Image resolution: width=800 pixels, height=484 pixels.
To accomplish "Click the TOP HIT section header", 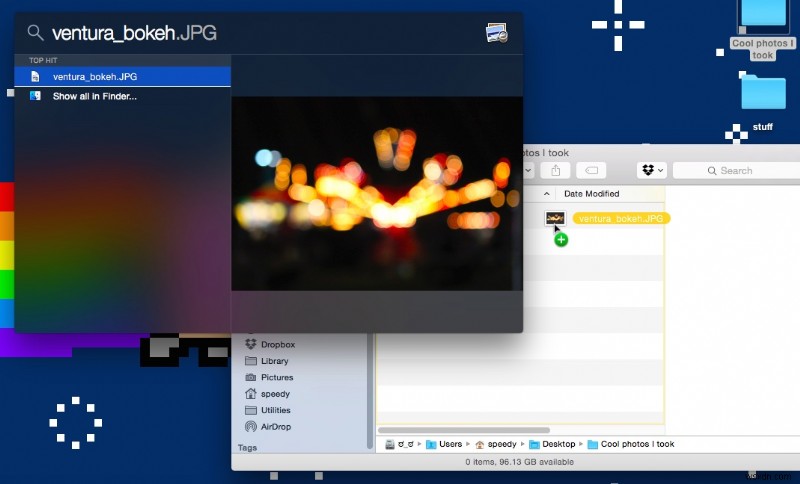I will 43,60.
